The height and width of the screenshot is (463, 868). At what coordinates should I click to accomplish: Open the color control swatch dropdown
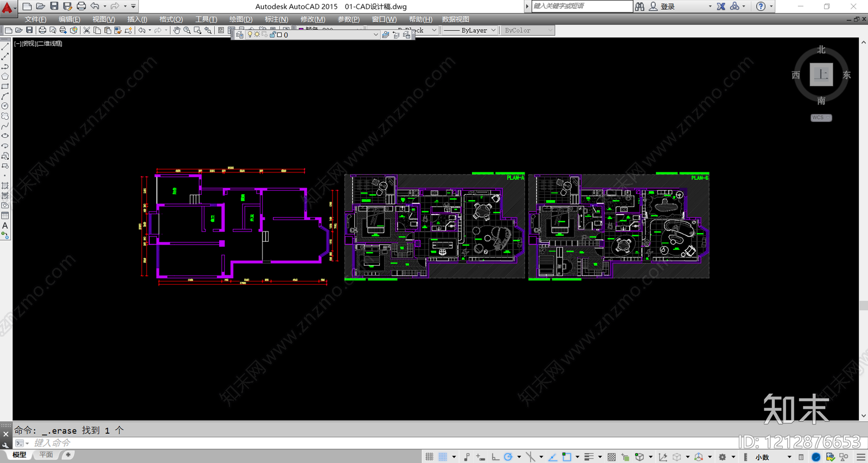click(x=330, y=29)
